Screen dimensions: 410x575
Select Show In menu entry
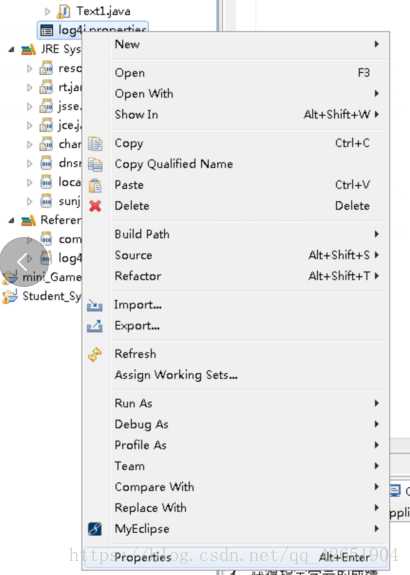pyautogui.click(x=235, y=114)
